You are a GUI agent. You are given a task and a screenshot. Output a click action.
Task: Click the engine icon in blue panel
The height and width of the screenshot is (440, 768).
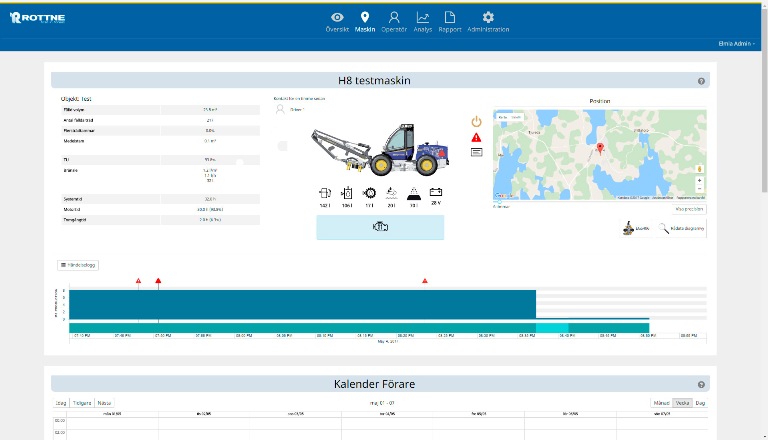[x=380, y=227]
